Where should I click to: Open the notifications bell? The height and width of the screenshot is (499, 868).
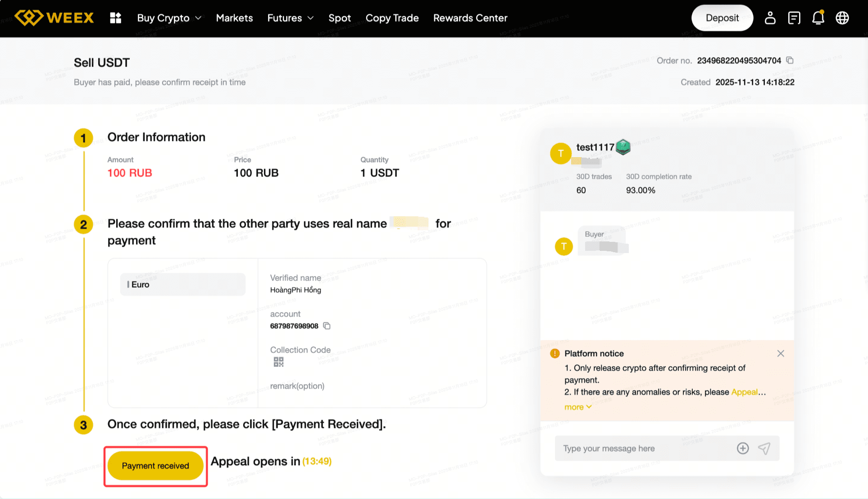coord(818,18)
